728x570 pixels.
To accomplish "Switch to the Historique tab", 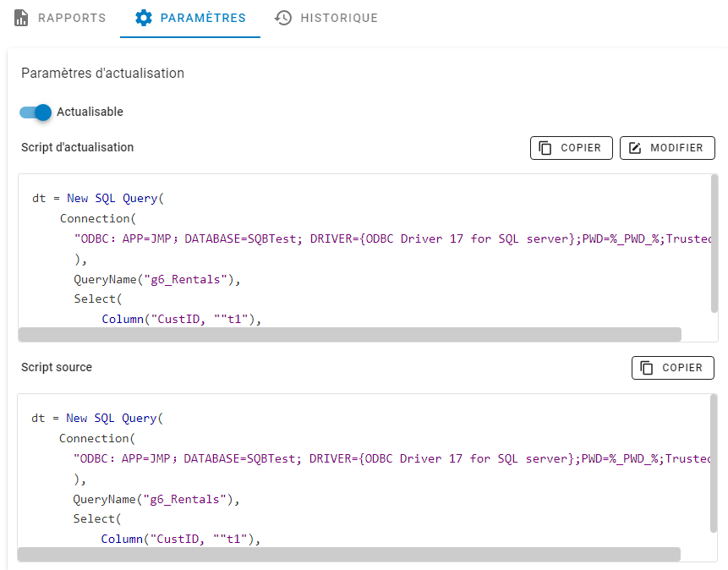I will point(338,18).
